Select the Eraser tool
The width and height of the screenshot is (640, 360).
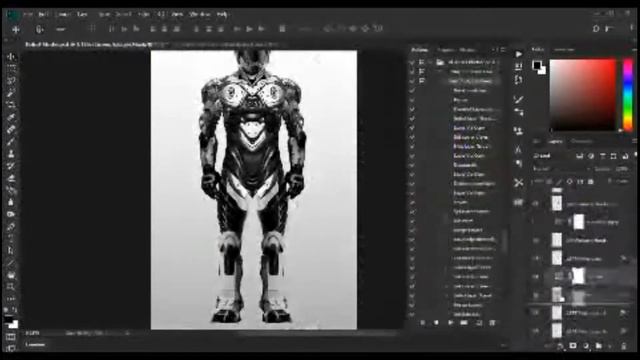(11, 178)
